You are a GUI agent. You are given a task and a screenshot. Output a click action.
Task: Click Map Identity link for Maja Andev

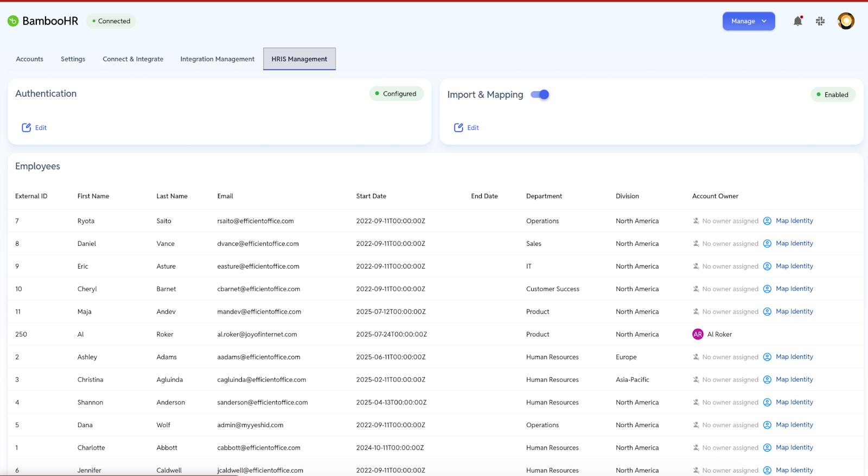click(x=794, y=312)
